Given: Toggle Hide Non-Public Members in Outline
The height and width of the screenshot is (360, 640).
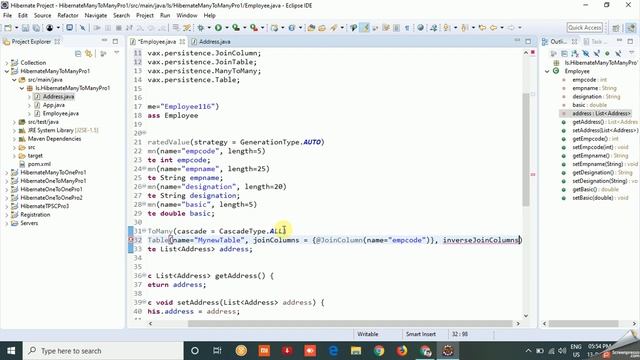Looking at the screenshot, I should [x=607, y=53].
